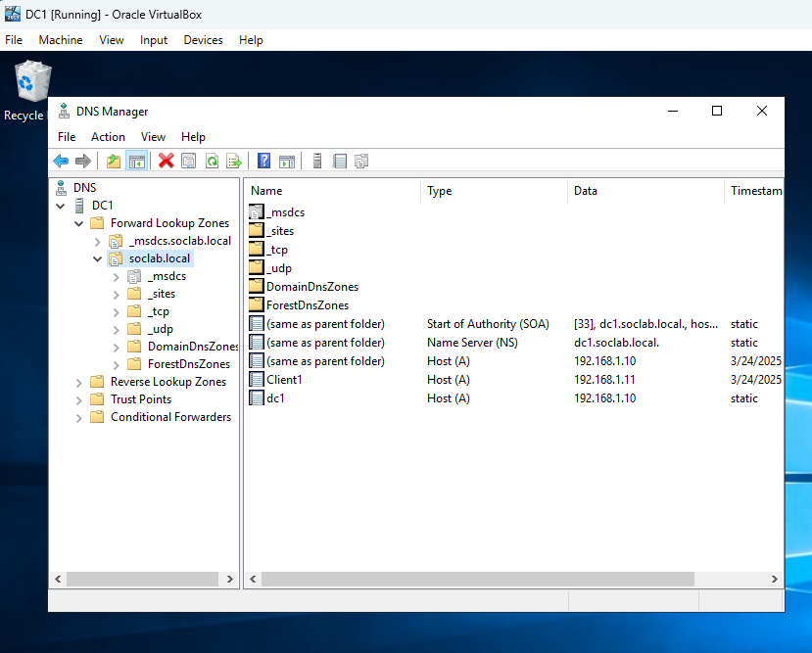
Task: Click icon of dc1 host record
Action: click(x=257, y=397)
